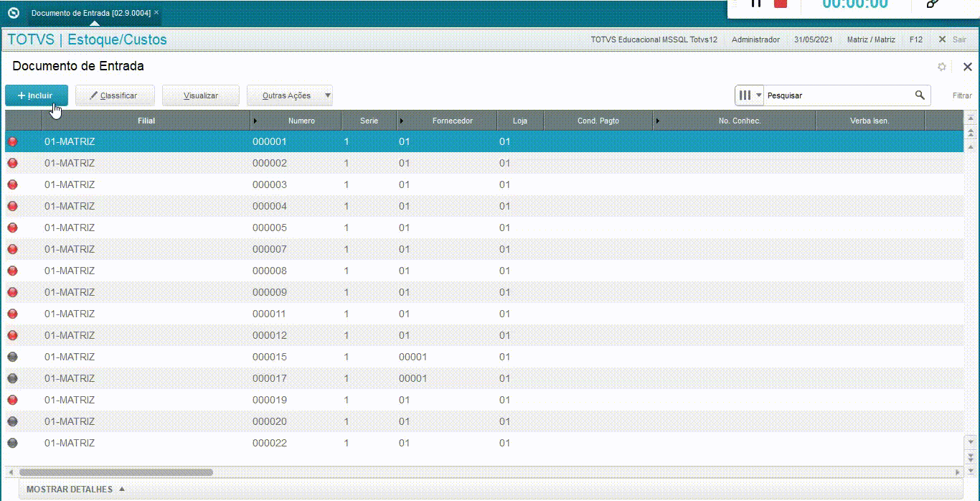This screenshot has width=980, height=501.
Task: Click gray status icon of row 000020
Action: point(12,421)
